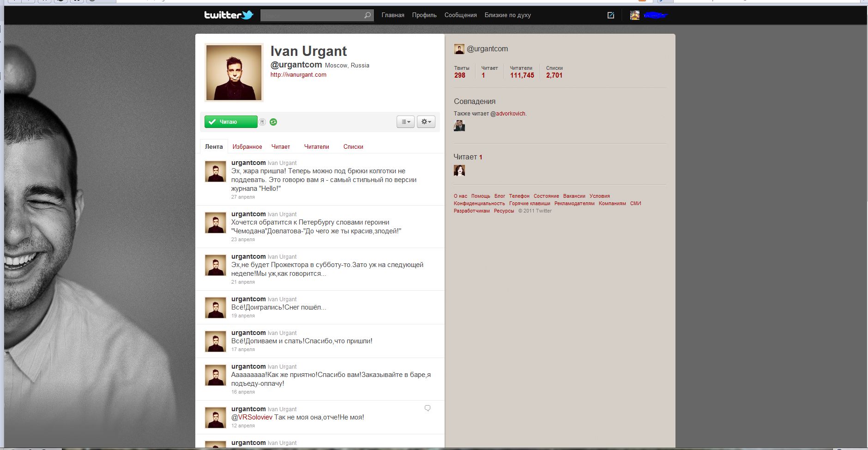Click the search magnifier icon
Viewport: 868px width, 450px height.
pyautogui.click(x=368, y=15)
